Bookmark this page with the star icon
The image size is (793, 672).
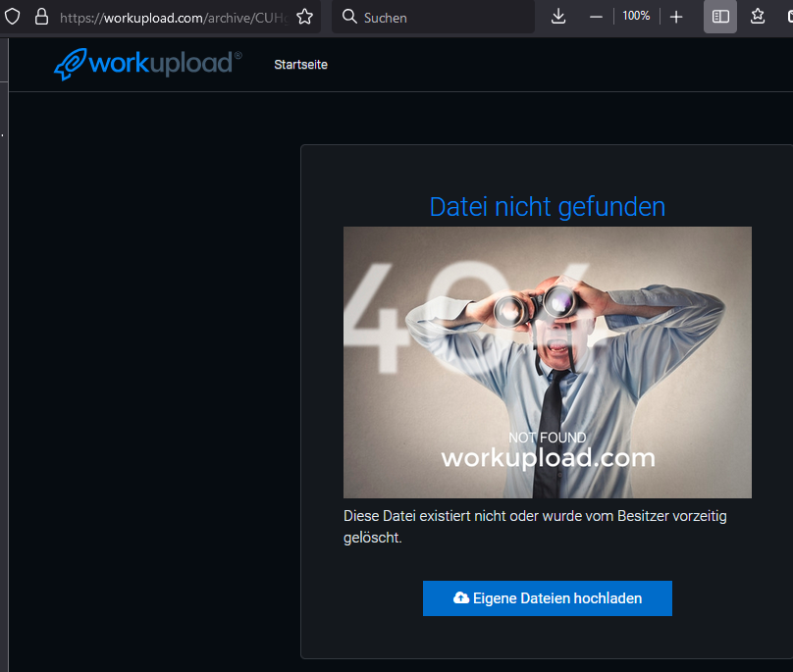(304, 17)
